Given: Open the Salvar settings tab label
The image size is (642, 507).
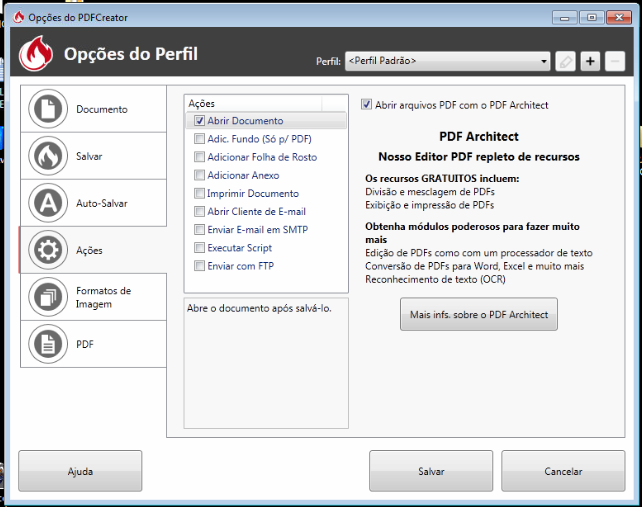Looking at the screenshot, I should (x=89, y=156).
